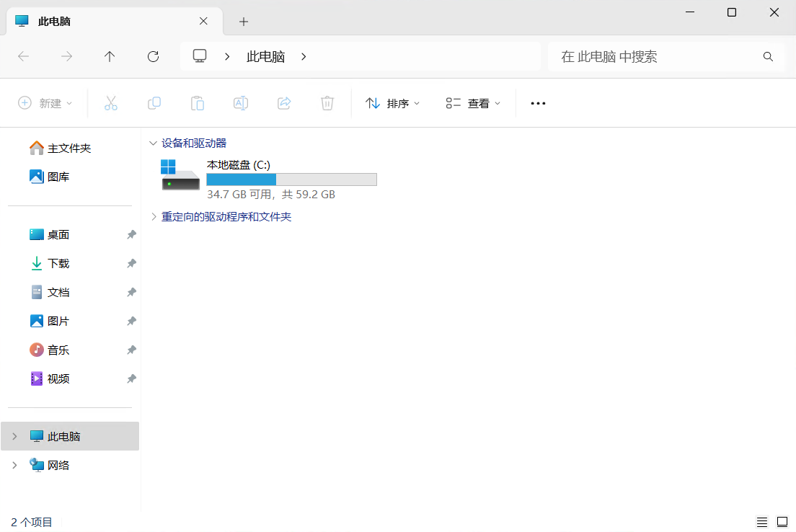Open the 新建 button

coord(45,103)
